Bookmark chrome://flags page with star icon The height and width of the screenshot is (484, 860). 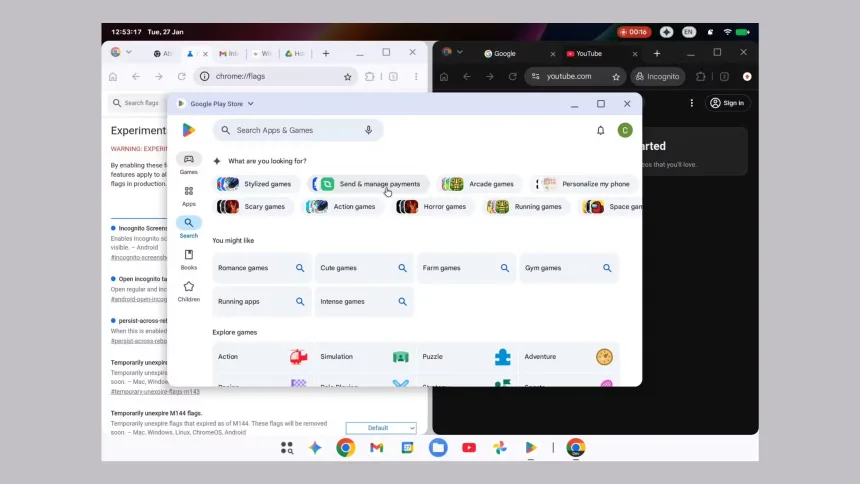[x=348, y=77]
